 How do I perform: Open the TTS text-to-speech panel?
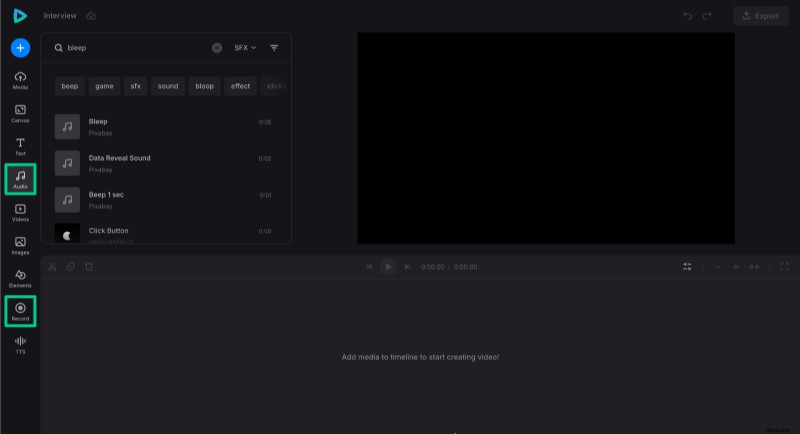[20, 345]
